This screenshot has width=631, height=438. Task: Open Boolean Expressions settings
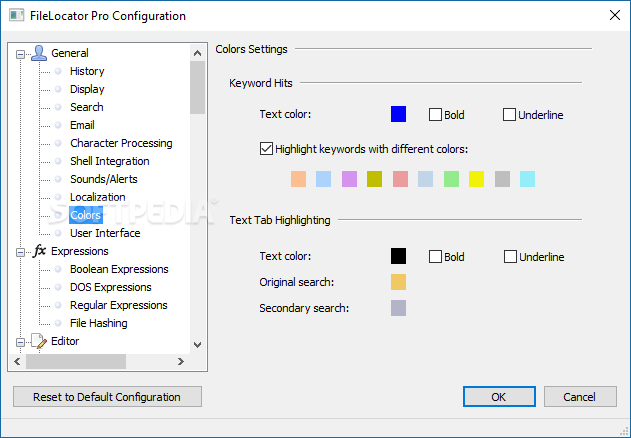point(119,269)
